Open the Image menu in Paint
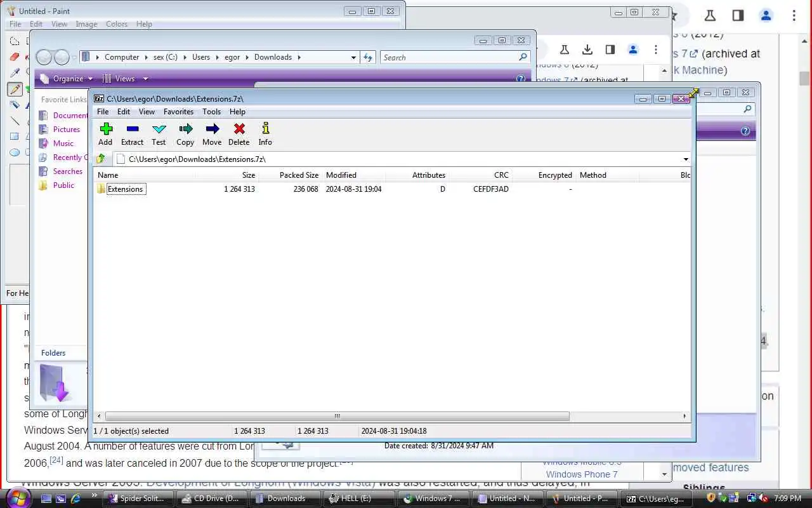 (x=86, y=24)
